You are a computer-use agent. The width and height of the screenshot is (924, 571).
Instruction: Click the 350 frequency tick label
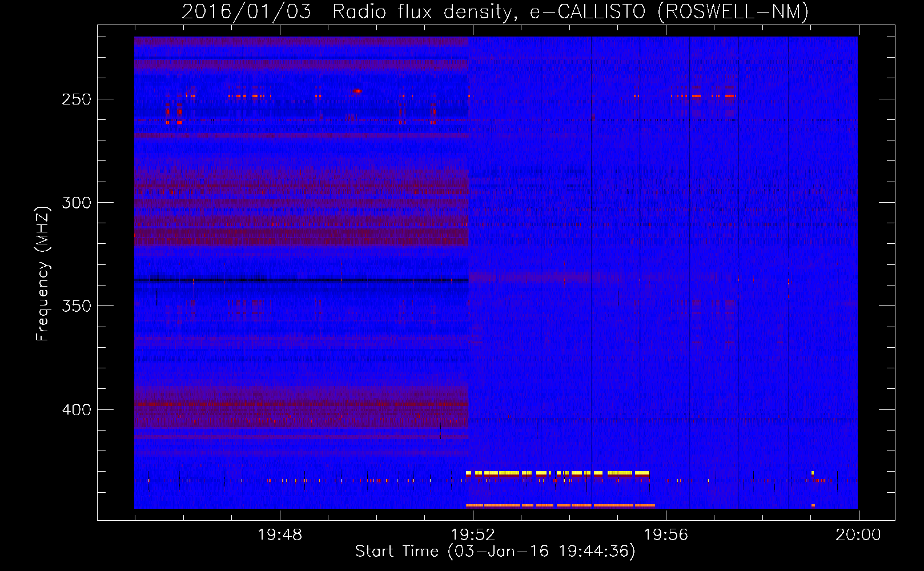click(x=77, y=306)
